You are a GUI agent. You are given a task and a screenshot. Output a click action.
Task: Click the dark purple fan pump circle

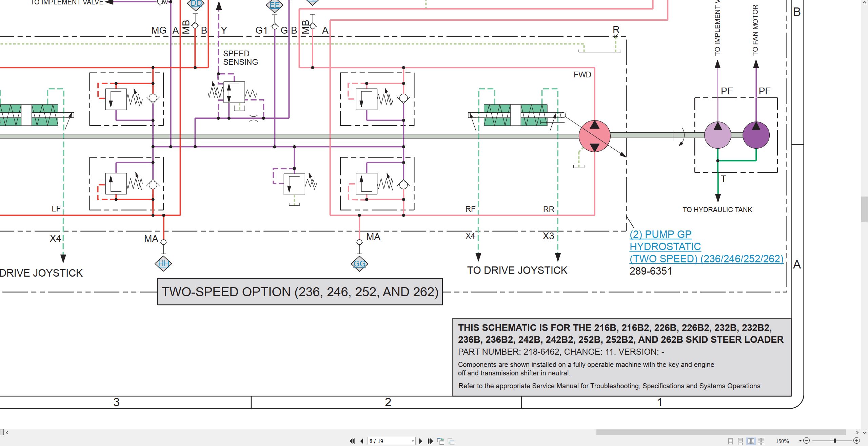coord(756,135)
